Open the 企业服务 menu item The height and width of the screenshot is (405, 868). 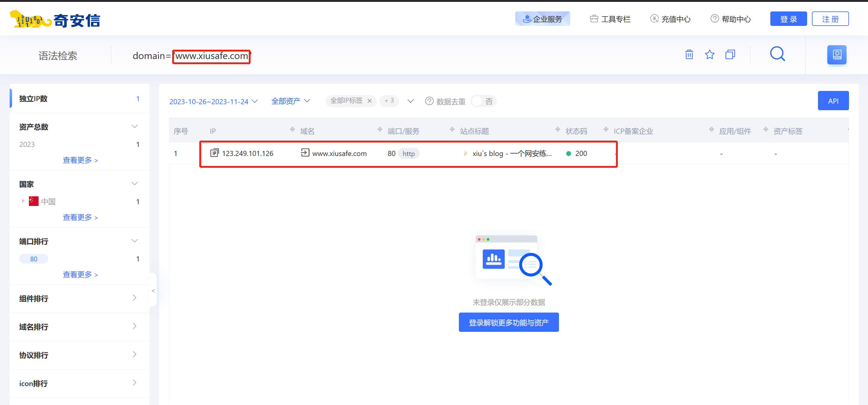click(x=542, y=19)
